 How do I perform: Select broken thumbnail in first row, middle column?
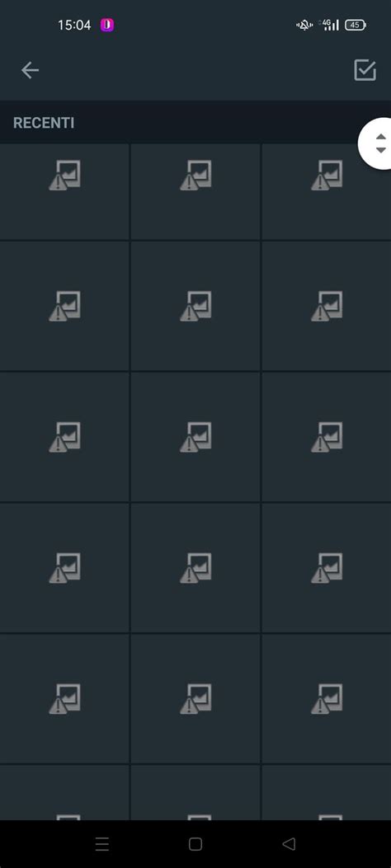click(195, 191)
